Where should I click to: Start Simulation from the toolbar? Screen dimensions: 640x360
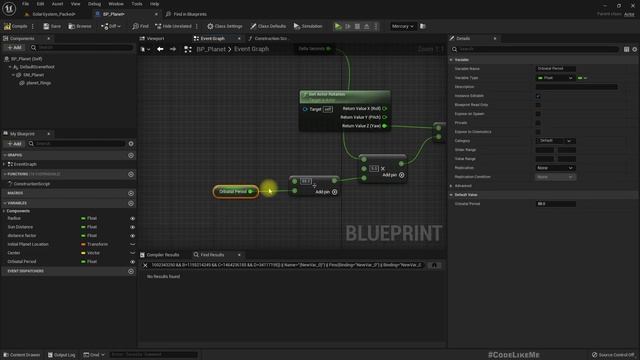pos(308,26)
